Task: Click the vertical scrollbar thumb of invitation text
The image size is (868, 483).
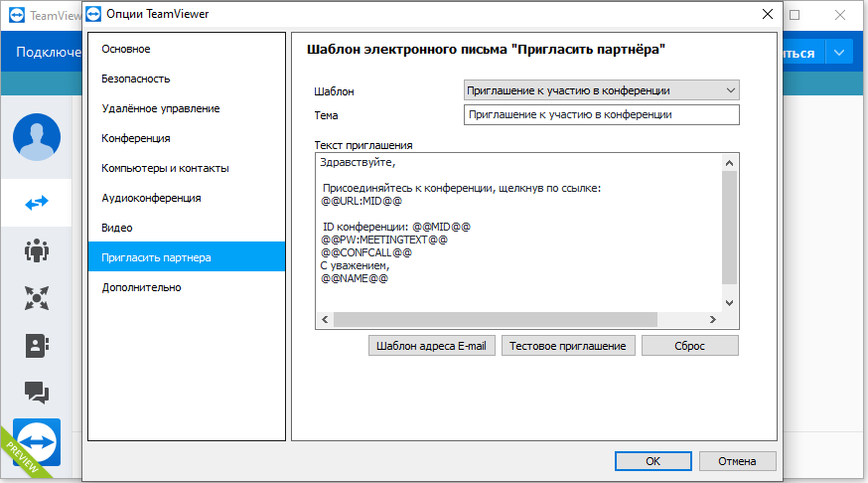Action: coord(729,228)
